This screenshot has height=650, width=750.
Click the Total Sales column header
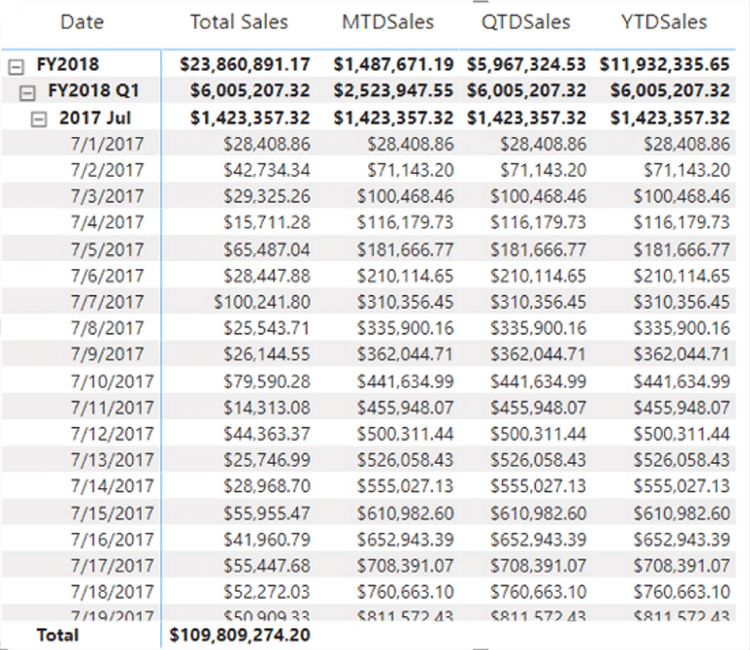click(238, 22)
